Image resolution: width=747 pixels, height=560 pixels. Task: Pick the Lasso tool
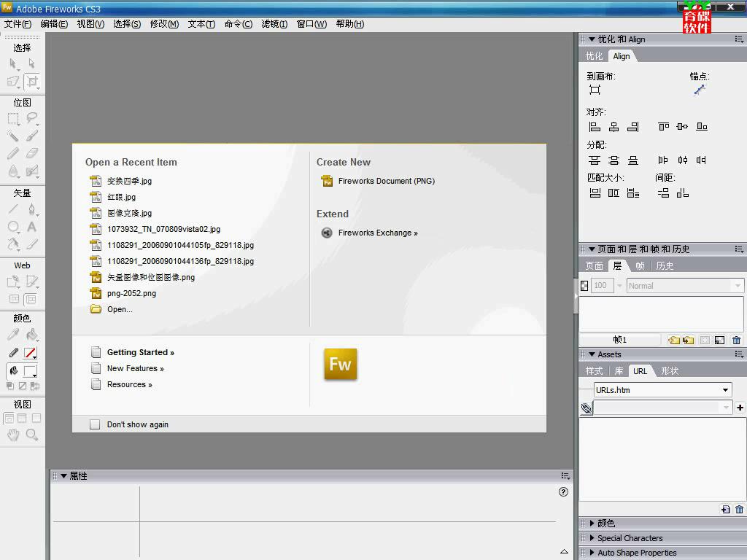(x=31, y=119)
